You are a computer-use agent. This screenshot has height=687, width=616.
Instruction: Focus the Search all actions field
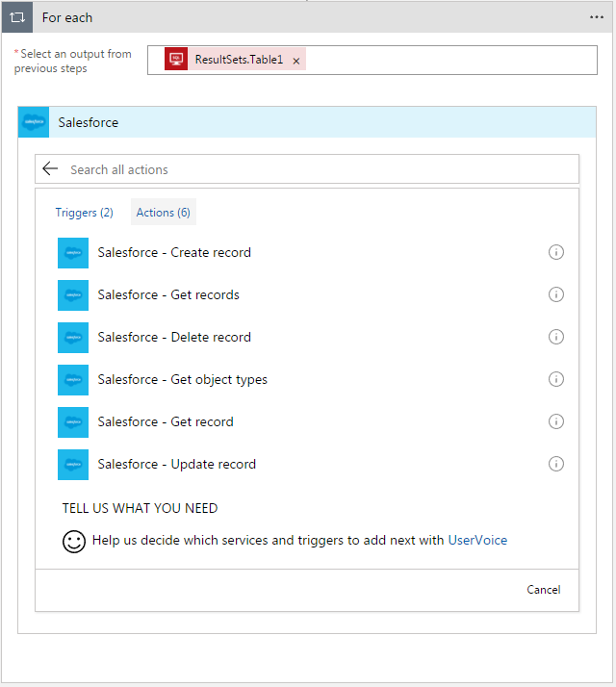[307, 169]
